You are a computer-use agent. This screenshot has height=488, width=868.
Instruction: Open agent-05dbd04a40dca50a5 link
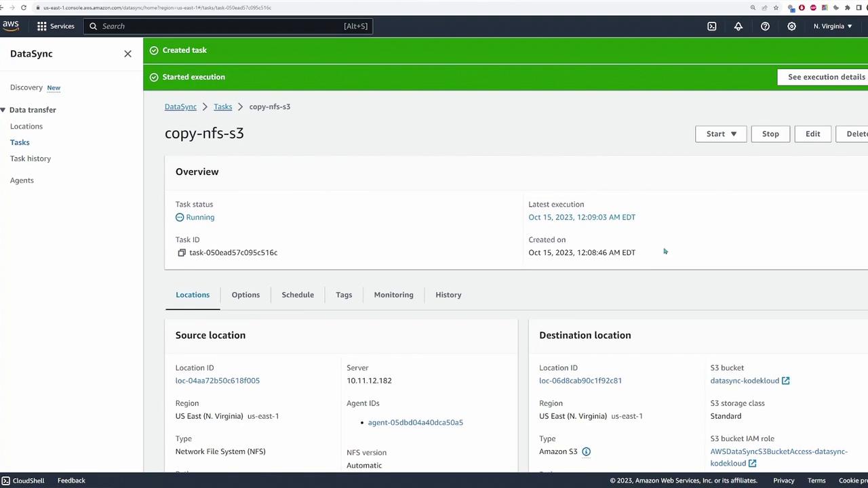(x=415, y=422)
